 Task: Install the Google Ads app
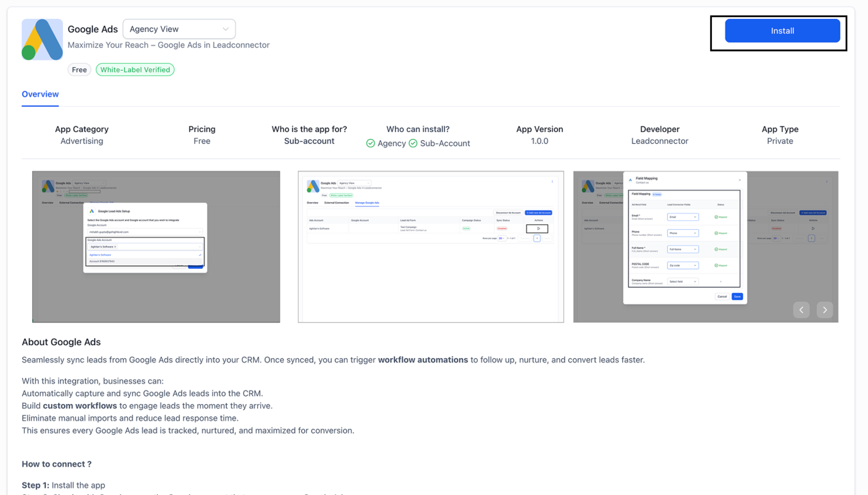pyautogui.click(x=782, y=31)
